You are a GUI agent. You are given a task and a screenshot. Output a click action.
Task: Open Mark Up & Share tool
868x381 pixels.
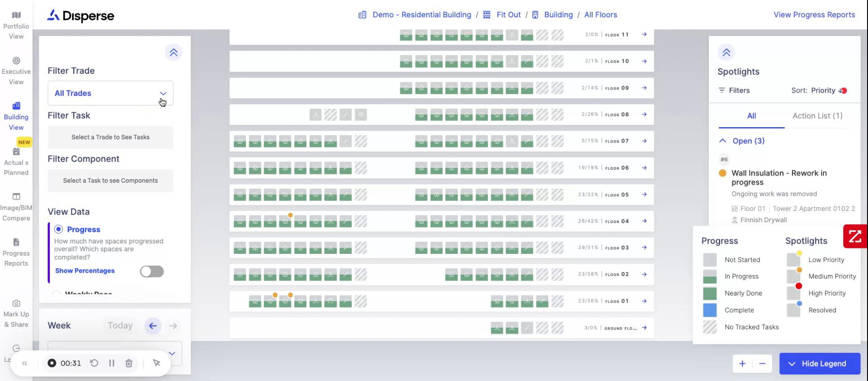pyautogui.click(x=16, y=313)
